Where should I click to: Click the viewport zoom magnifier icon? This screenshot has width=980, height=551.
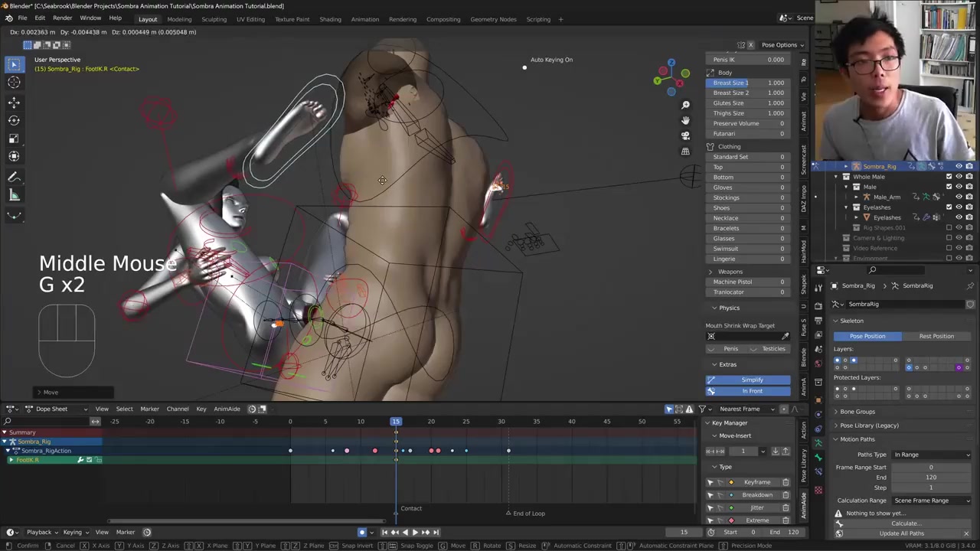click(685, 105)
